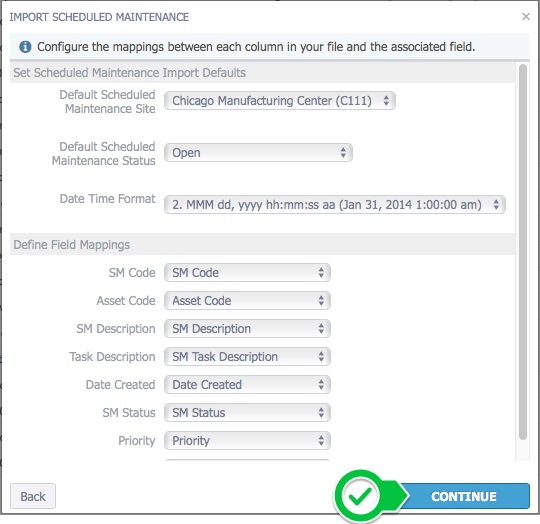Image resolution: width=540 pixels, height=524 pixels.
Task: Open the Date Created mapping dropdown
Action: [247, 385]
